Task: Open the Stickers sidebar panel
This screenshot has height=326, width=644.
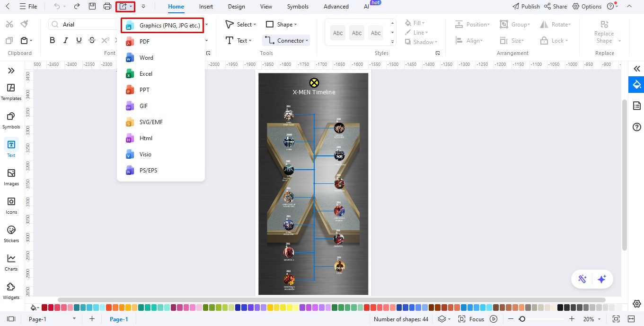Action: pos(11,235)
